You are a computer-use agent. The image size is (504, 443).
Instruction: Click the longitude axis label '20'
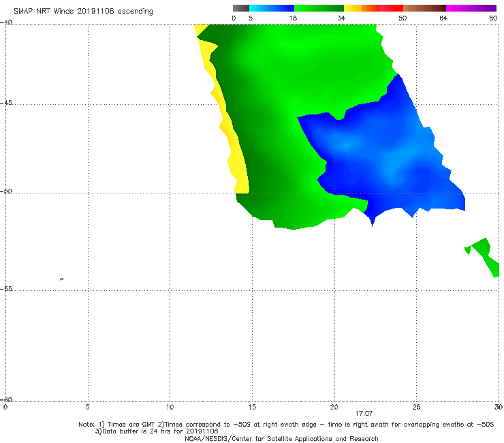(x=334, y=408)
